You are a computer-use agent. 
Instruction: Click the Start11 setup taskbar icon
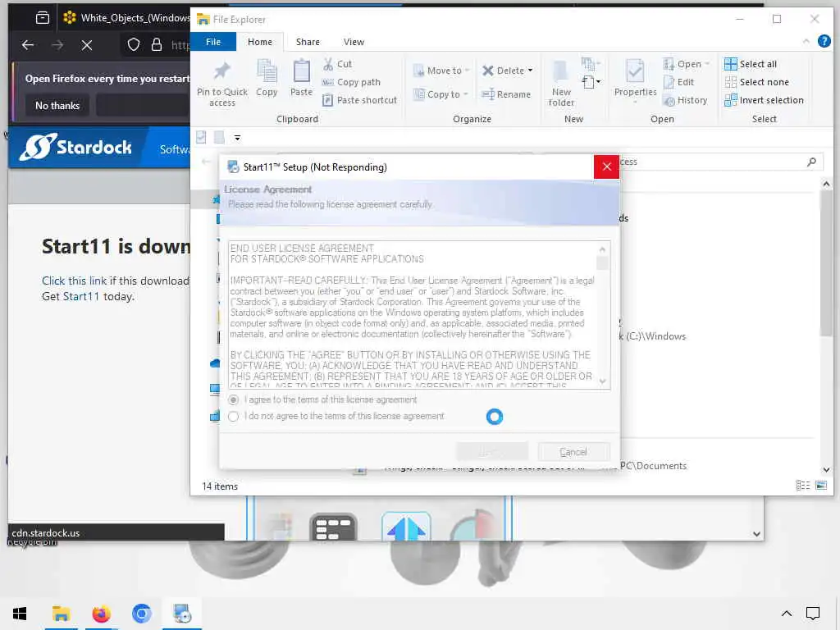pyautogui.click(x=181, y=614)
